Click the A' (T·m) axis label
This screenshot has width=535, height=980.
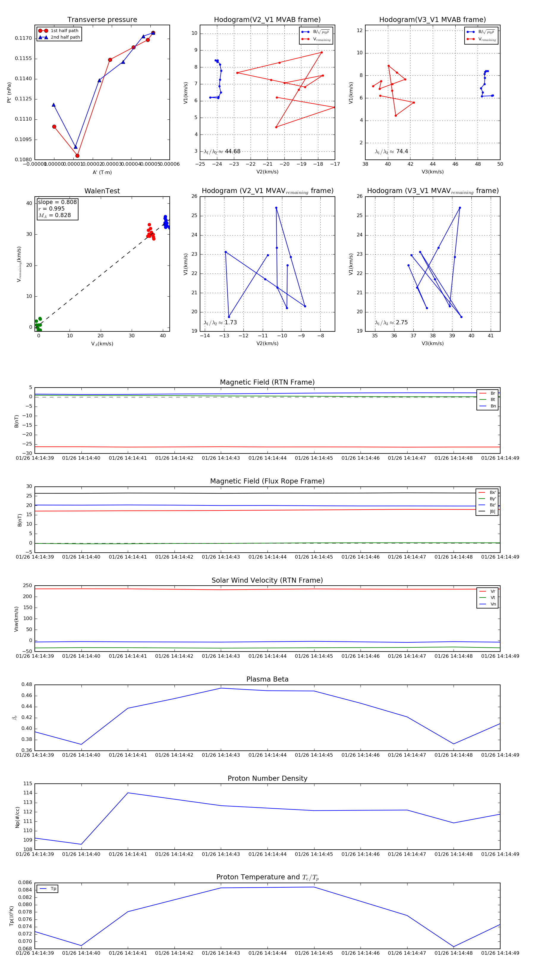click(102, 172)
